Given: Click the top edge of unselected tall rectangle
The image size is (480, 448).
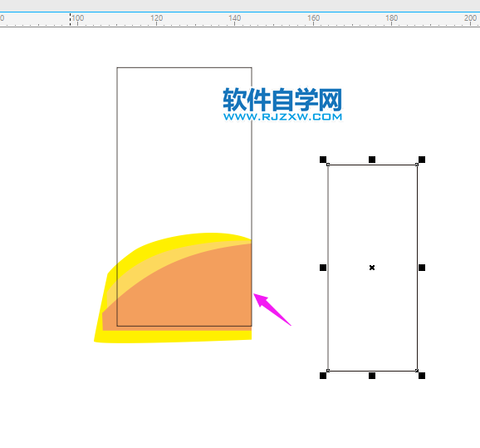Looking at the screenshot, I should [184, 67].
